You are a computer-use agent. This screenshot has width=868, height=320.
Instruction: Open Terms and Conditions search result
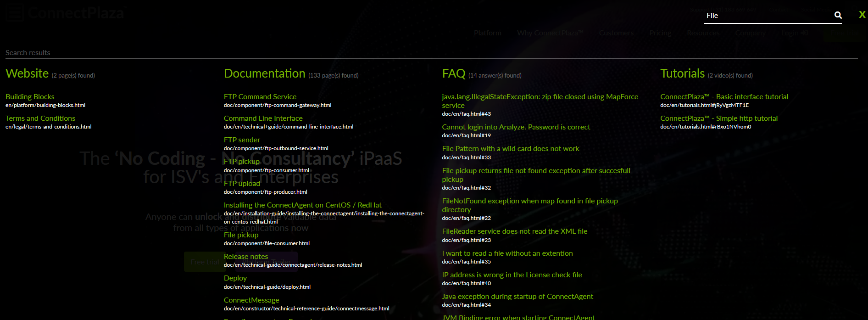click(40, 118)
